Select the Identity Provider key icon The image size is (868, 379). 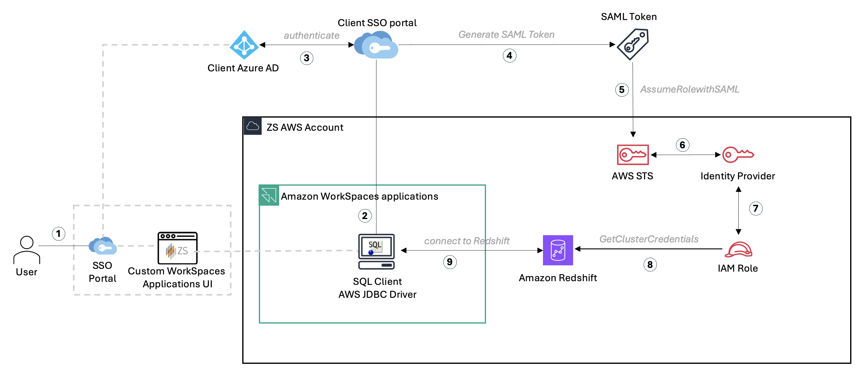tap(738, 155)
